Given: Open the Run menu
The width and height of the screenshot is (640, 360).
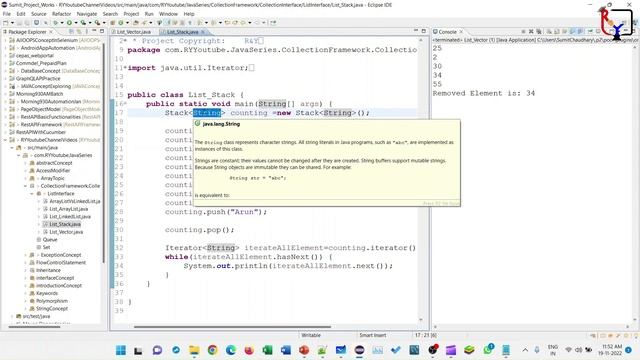Looking at the screenshot, I should pyautogui.click(x=149, y=14).
